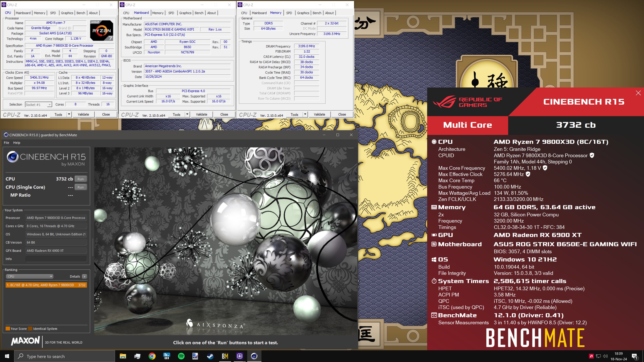Switch to BenchMate taskbar icon
The image size is (644, 362).
click(225, 356)
